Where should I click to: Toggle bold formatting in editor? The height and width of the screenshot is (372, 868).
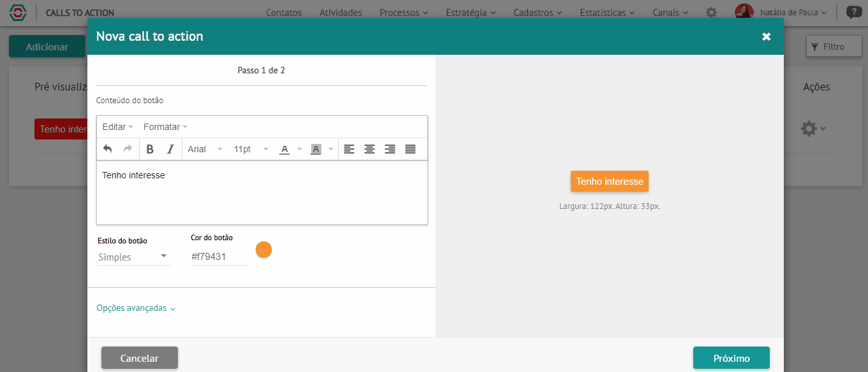(150, 149)
